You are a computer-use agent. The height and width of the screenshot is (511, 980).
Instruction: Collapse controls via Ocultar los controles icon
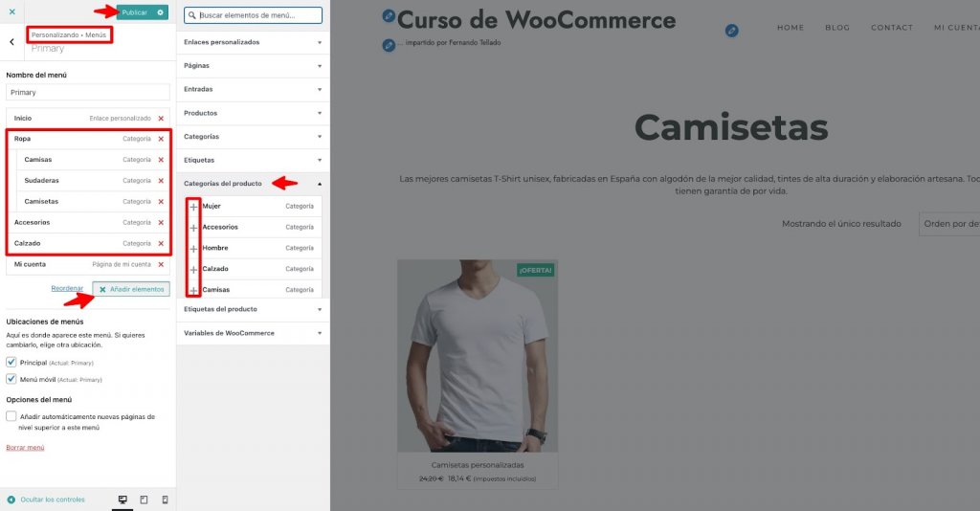click(x=11, y=500)
